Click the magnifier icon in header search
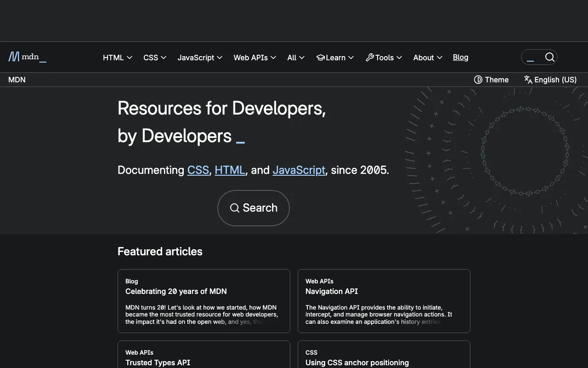588x368 pixels. [x=550, y=57]
